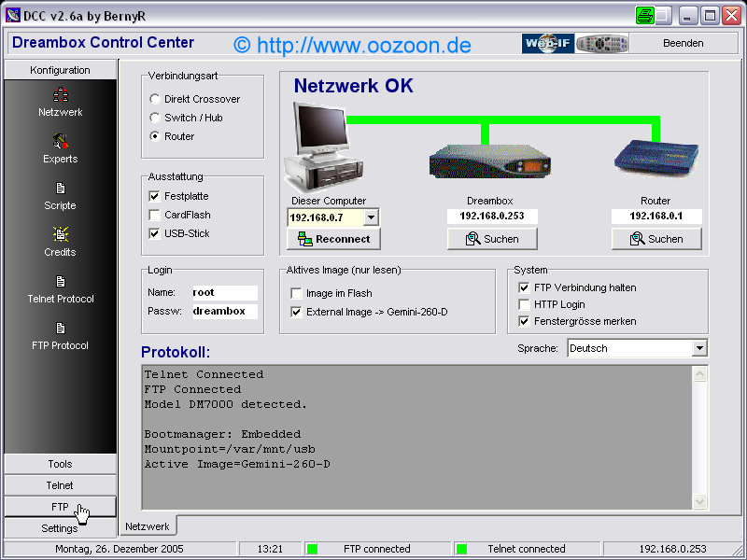Click Suchen under Router
Viewport: 747px width, 560px height.
pos(656,239)
